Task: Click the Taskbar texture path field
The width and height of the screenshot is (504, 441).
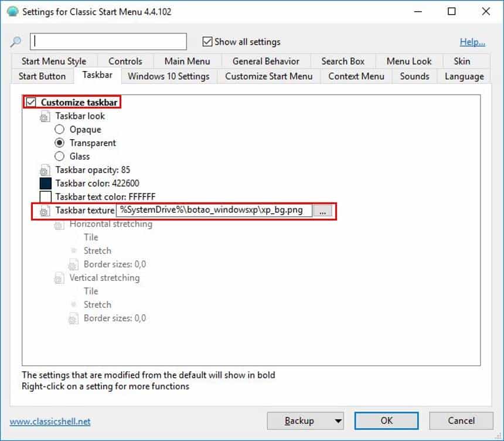Action: (x=214, y=211)
